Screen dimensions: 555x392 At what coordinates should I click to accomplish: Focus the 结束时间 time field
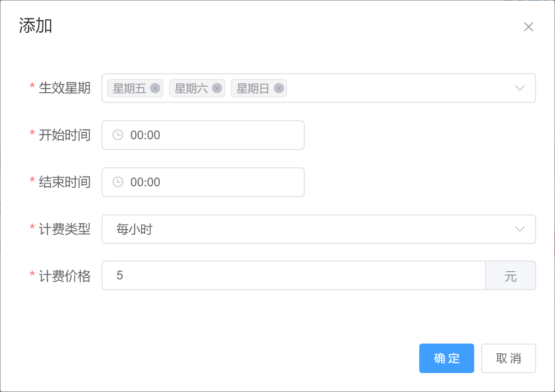click(203, 182)
